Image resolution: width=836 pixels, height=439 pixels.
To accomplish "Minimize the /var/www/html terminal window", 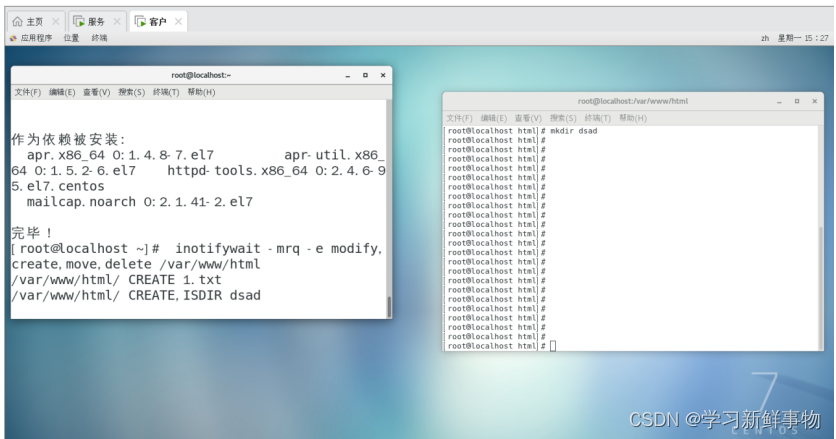I will [779, 101].
